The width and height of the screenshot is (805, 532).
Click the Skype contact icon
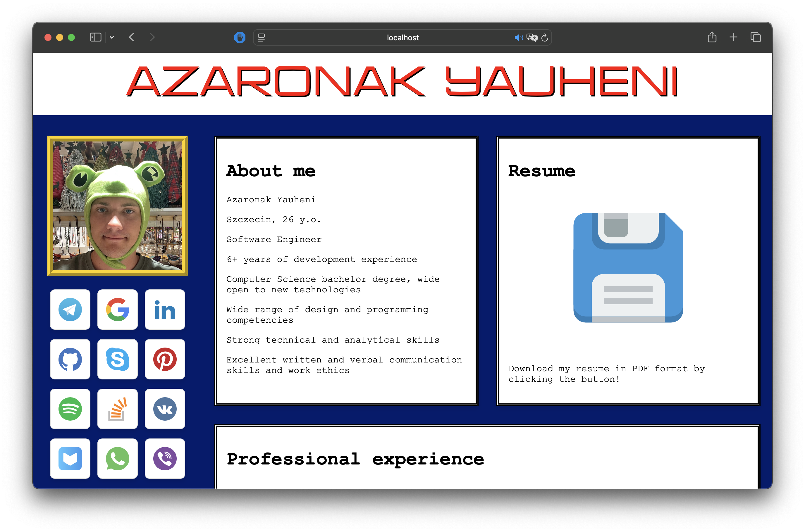[118, 359]
